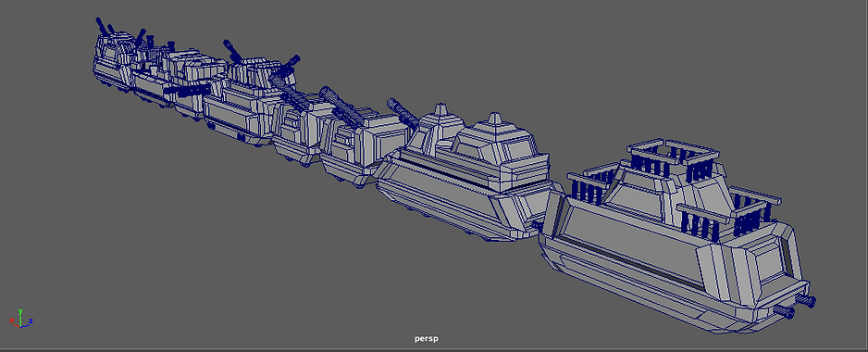The width and height of the screenshot is (868, 352).
Task: Select the inner buffer cylinder on nearest car
Action: click(785, 312)
